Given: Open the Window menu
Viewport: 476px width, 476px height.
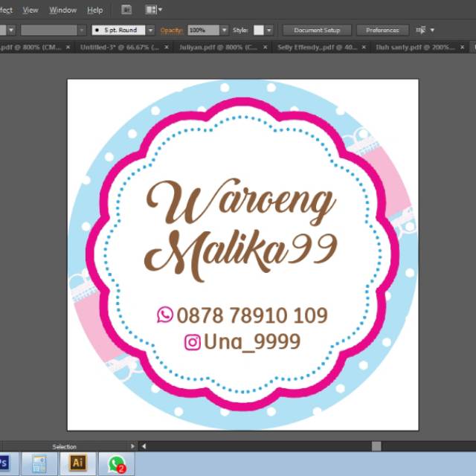Looking at the screenshot, I should pyautogui.click(x=62, y=10).
